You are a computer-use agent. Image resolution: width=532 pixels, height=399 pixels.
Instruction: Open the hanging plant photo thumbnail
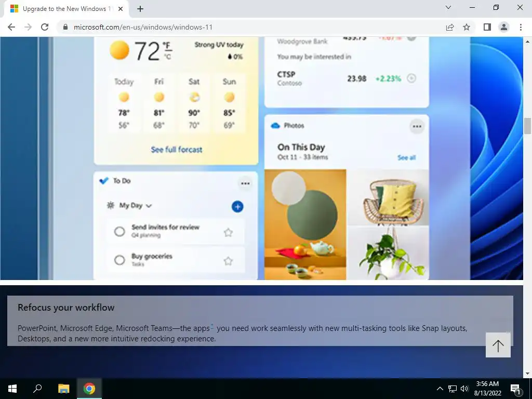[x=389, y=253]
